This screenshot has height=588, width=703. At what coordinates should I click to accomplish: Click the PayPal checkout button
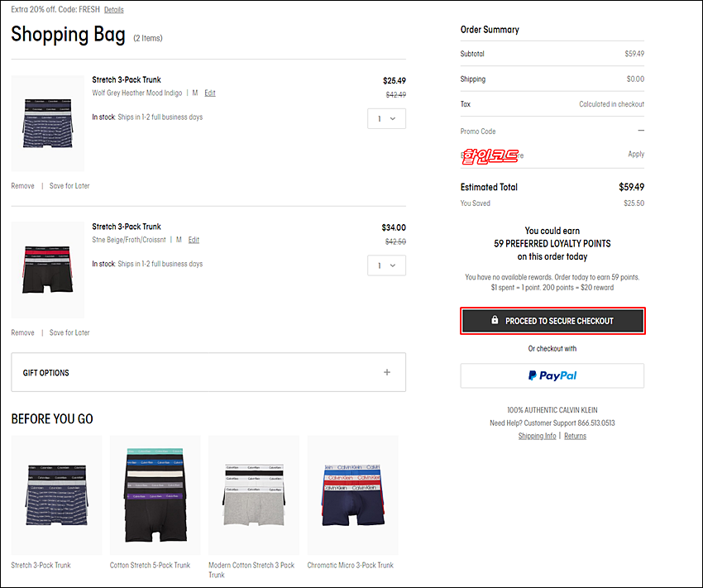pyautogui.click(x=552, y=375)
